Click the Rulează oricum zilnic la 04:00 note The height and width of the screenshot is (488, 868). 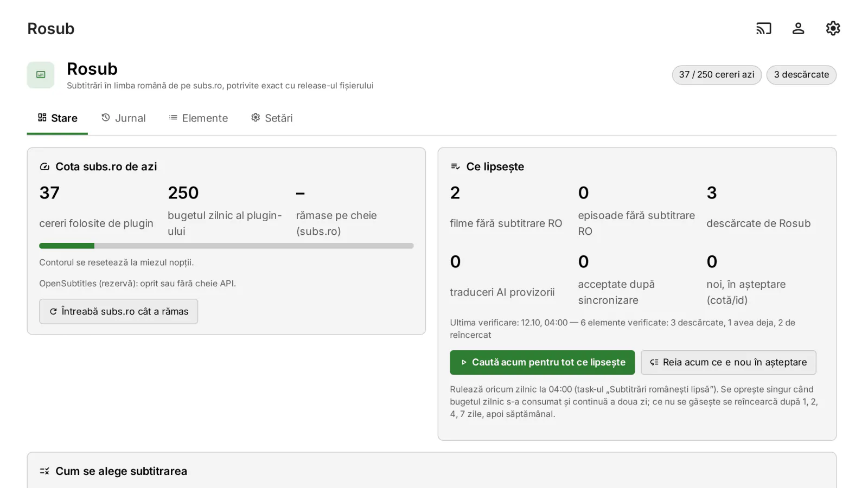[634, 402]
